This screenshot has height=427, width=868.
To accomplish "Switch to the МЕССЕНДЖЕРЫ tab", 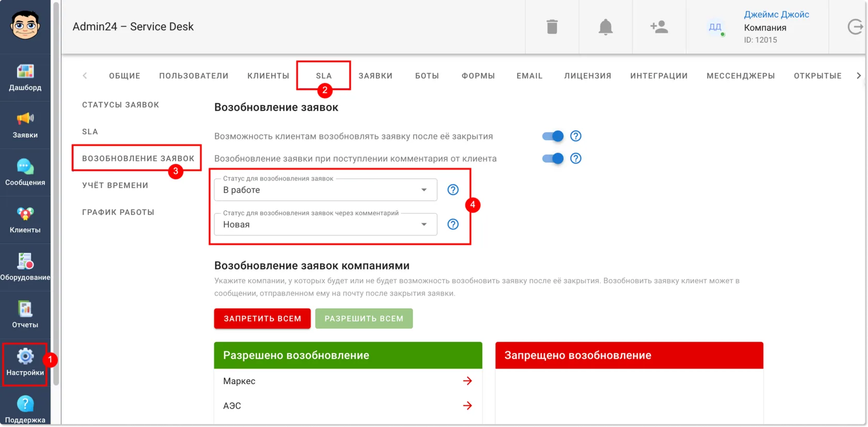I will pos(740,76).
